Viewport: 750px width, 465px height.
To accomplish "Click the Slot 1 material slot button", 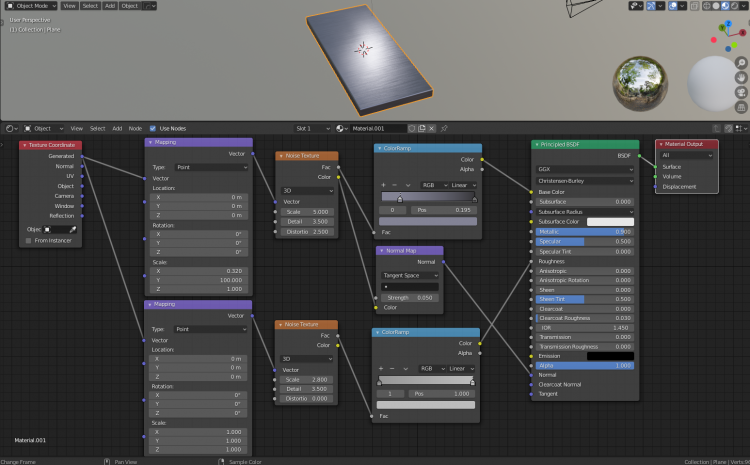I will click(312, 128).
